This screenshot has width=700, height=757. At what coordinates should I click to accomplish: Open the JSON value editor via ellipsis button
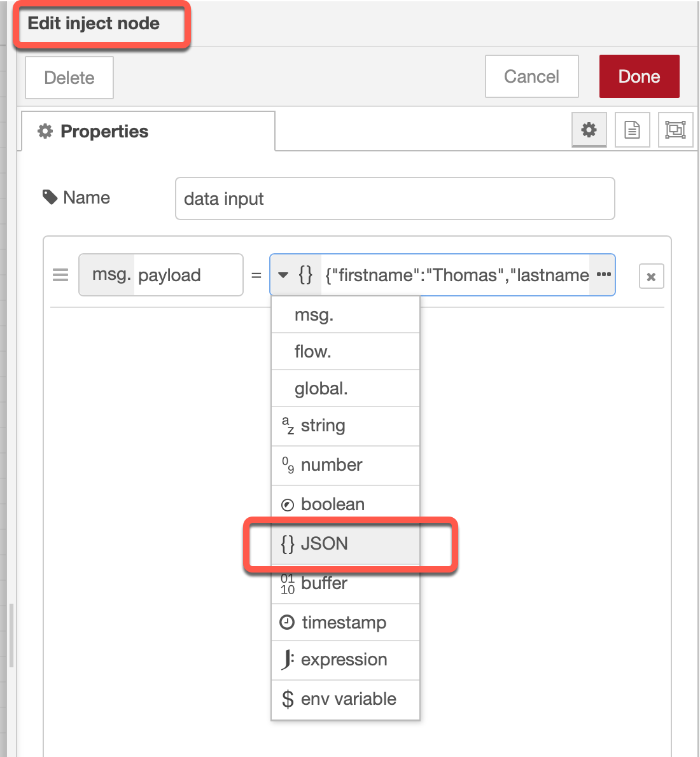point(602,275)
